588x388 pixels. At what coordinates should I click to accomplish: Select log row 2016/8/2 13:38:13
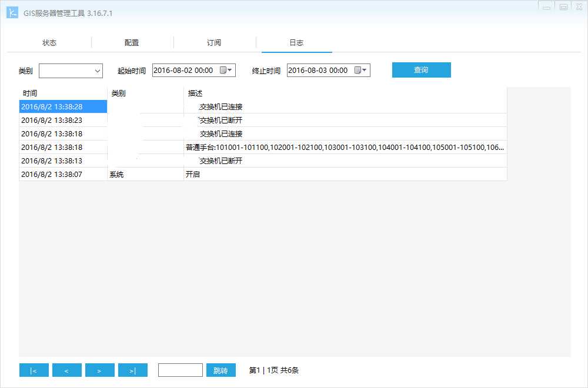tap(263, 160)
